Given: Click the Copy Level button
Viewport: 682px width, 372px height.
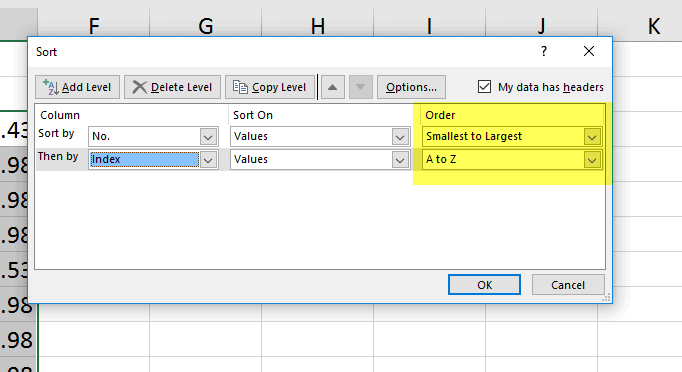Looking at the screenshot, I should (270, 87).
